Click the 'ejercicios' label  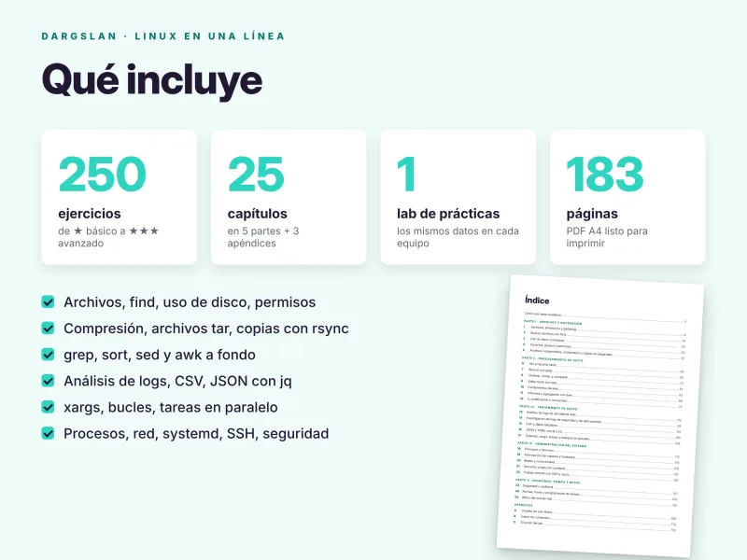tap(90, 214)
